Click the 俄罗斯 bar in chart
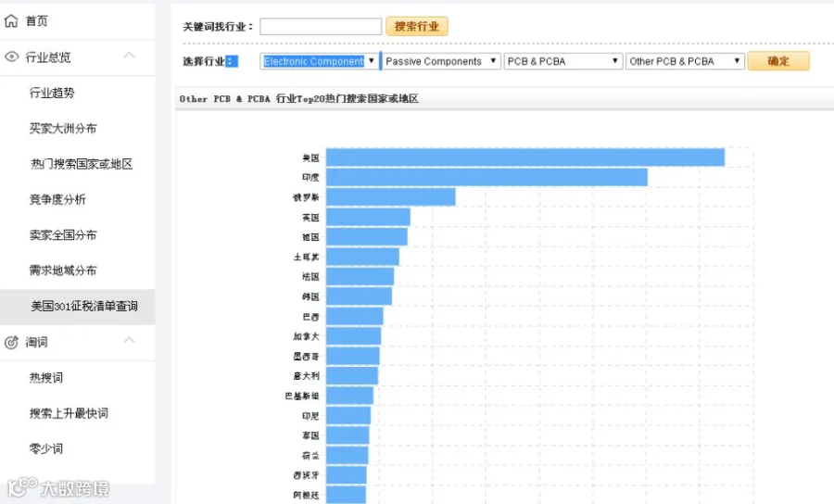834x504 pixels. click(391, 196)
